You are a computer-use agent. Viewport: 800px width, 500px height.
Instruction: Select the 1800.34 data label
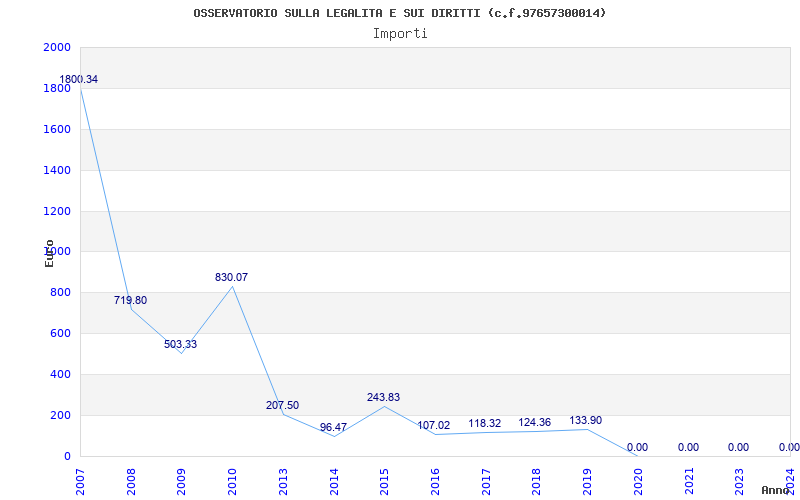pyautogui.click(x=79, y=80)
